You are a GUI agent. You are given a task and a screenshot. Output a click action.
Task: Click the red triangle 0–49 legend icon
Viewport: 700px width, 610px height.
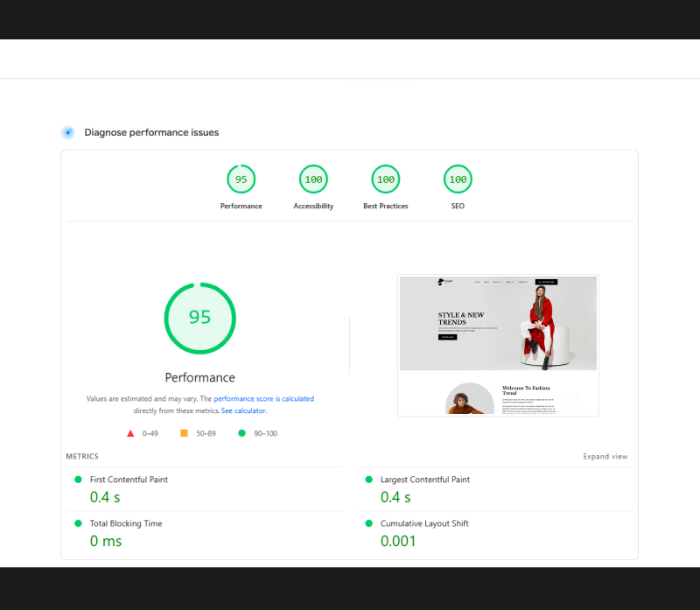coord(130,433)
